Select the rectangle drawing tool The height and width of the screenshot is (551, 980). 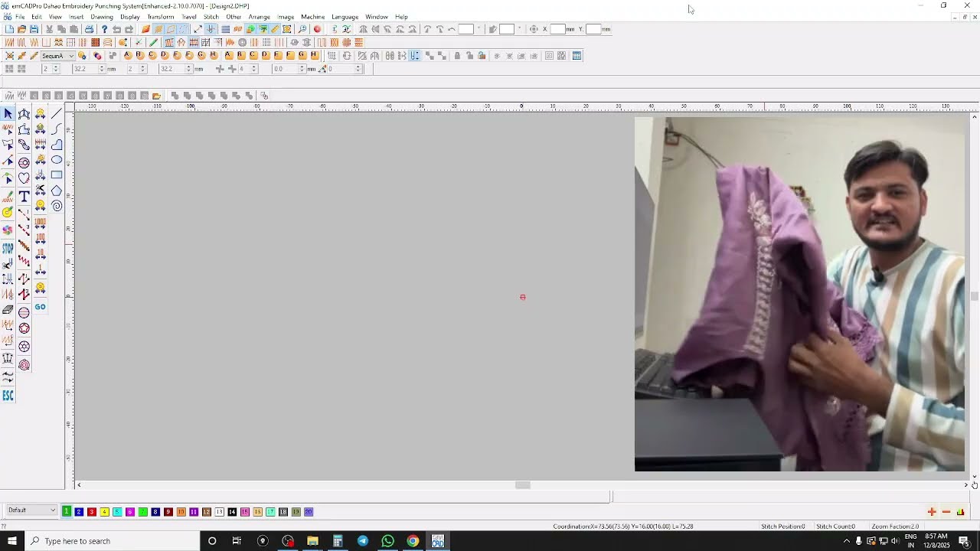(57, 175)
